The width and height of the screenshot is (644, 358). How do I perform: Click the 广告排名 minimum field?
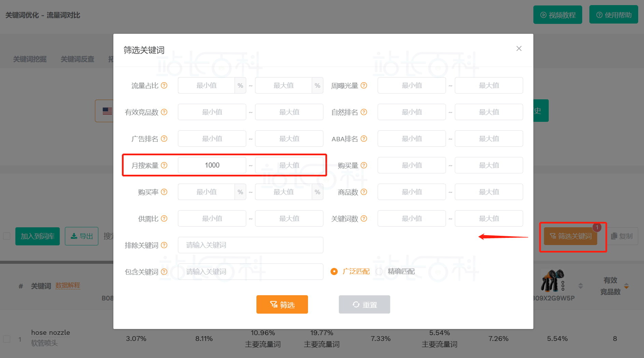click(212, 139)
